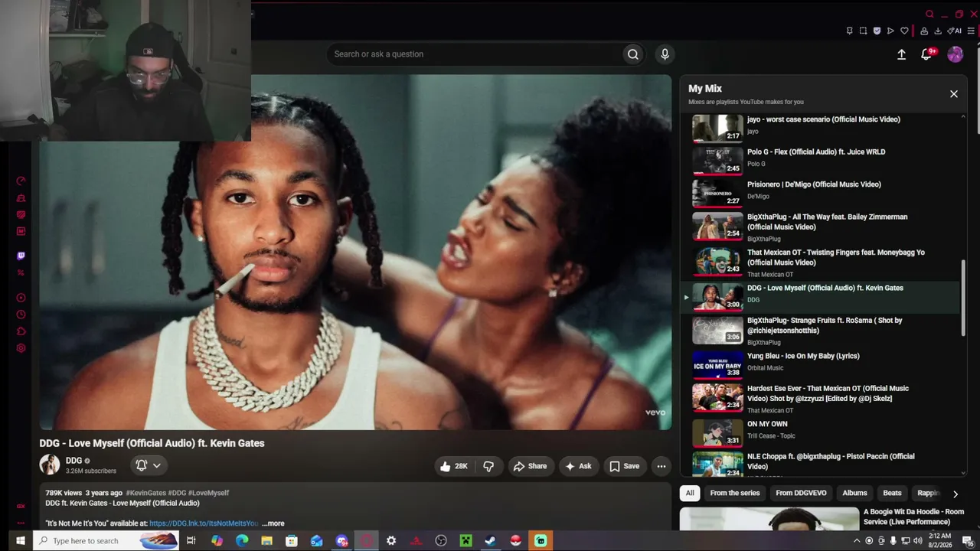980x551 pixels.
Task: Show more filter chips with right arrow
Action: point(955,494)
